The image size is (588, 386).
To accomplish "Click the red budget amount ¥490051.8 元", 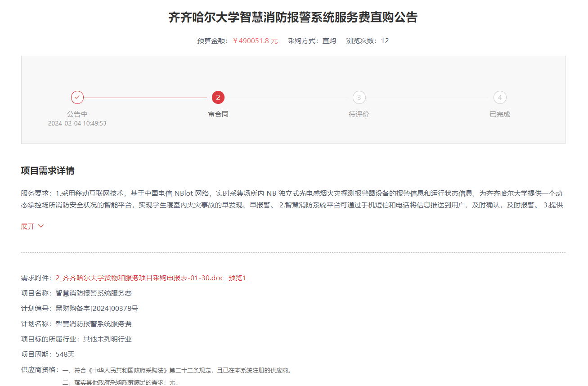I will [x=255, y=41].
